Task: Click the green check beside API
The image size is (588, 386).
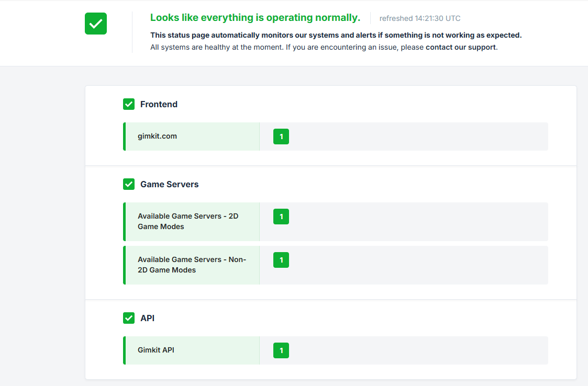Action: coord(129,318)
